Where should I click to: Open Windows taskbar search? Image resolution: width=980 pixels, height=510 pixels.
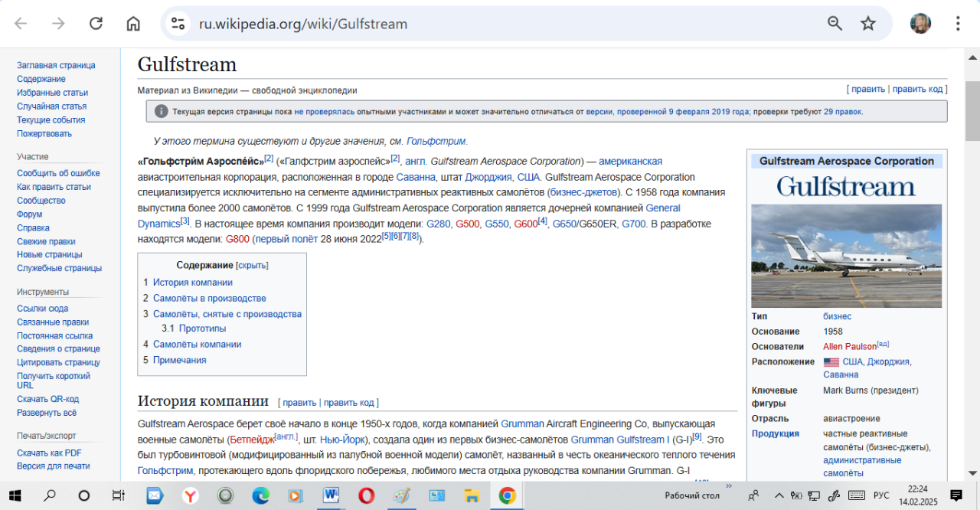click(x=50, y=495)
